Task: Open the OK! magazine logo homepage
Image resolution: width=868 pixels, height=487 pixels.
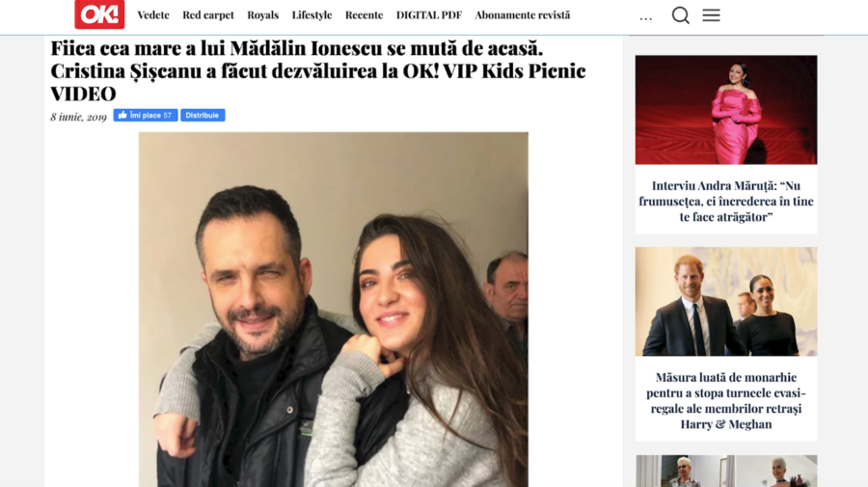Action: [99, 14]
